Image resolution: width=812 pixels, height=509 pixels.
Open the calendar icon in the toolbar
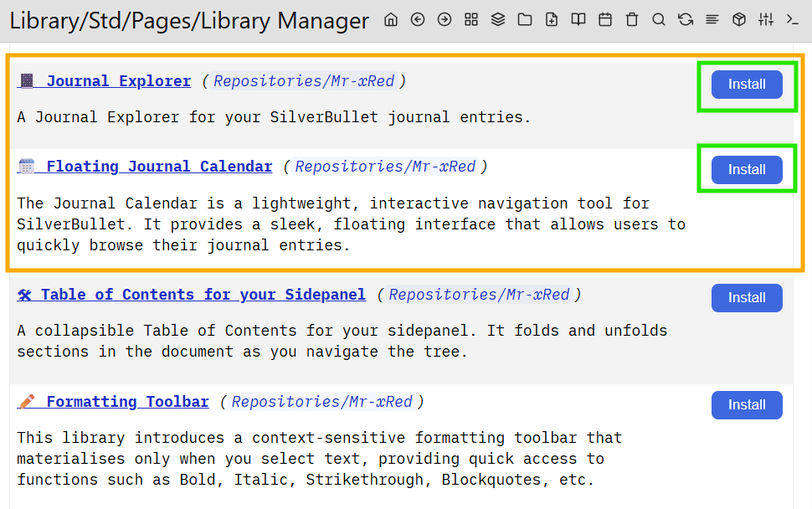(x=605, y=20)
